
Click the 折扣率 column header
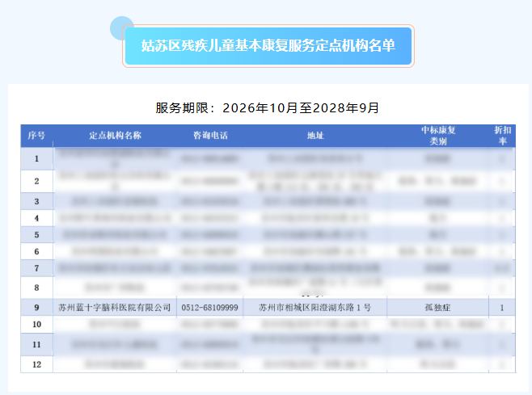pyautogui.click(x=502, y=136)
